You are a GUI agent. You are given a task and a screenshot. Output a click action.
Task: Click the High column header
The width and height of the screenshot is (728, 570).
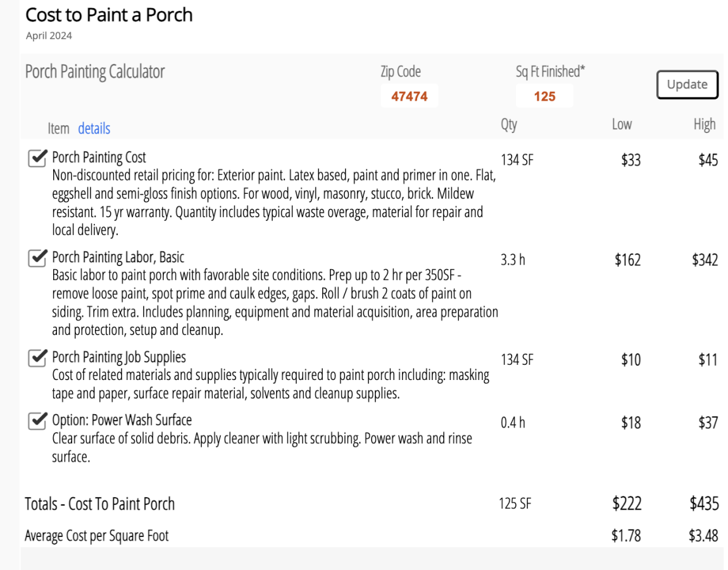[704, 125]
